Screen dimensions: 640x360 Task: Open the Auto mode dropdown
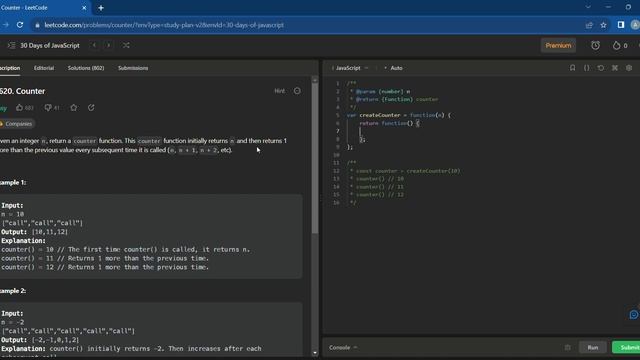tap(394, 68)
